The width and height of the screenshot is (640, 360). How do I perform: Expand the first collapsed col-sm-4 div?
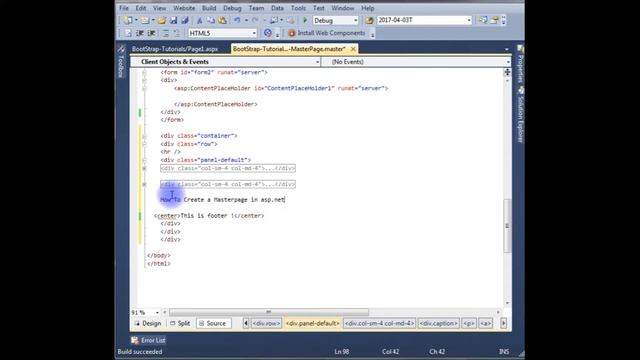(x=144, y=168)
